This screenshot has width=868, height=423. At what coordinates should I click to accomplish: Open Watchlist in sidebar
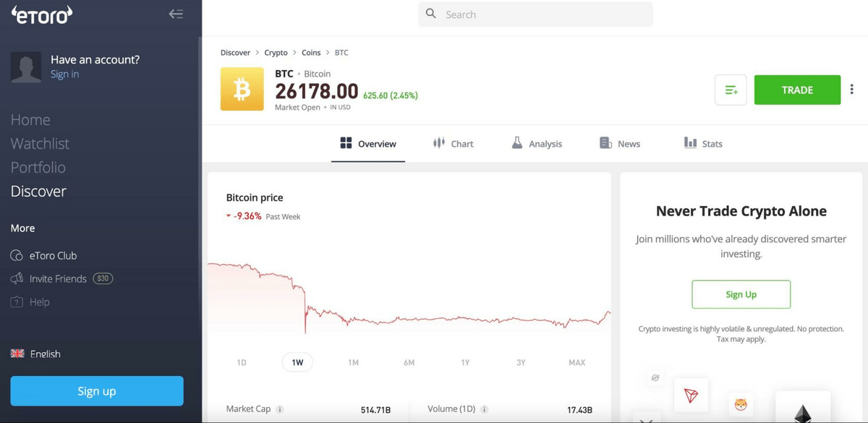[40, 144]
